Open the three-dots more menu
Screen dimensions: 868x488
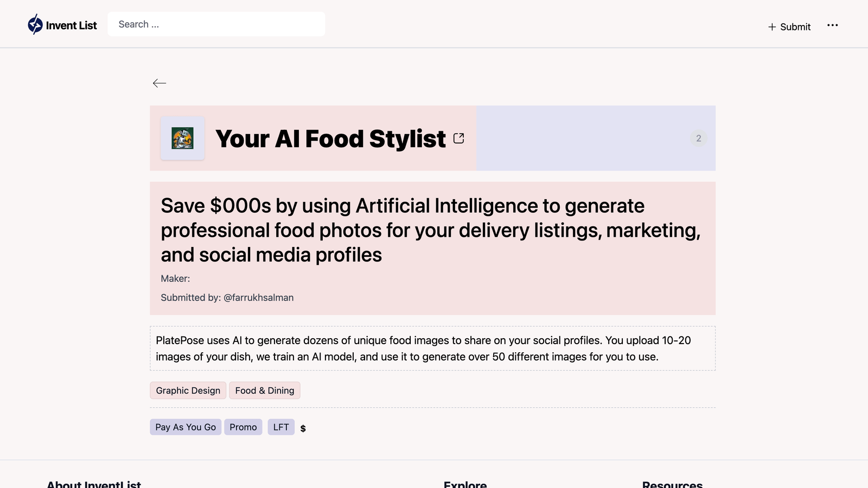(x=833, y=26)
